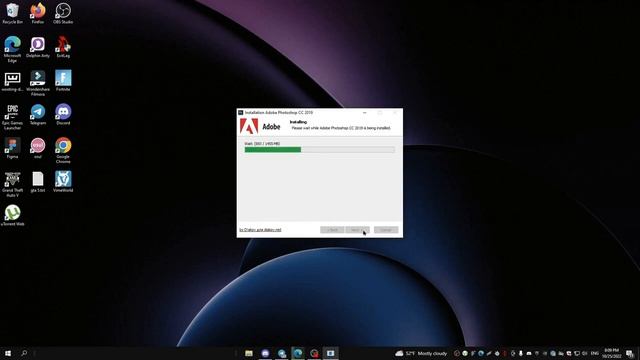Open File Explorer from the taskbar
The width and height of the screenshot is (640, 360).
(x=249, y=353)
